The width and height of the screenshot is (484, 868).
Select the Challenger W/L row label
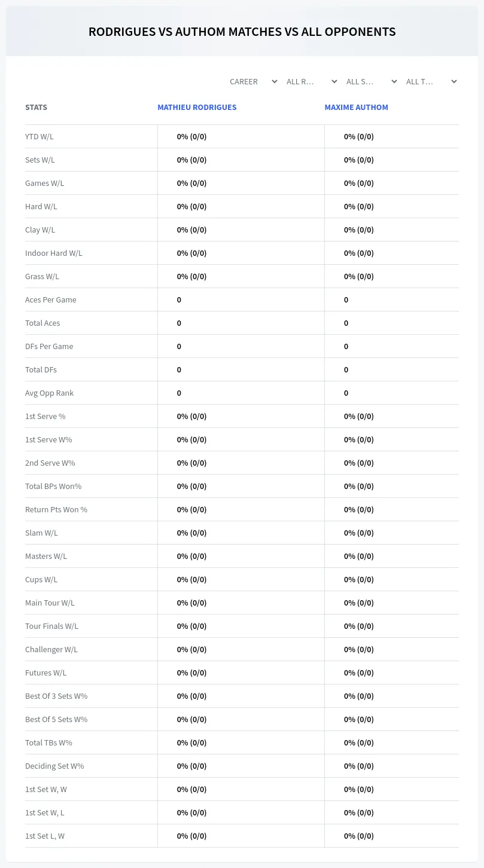coord(51,649)
